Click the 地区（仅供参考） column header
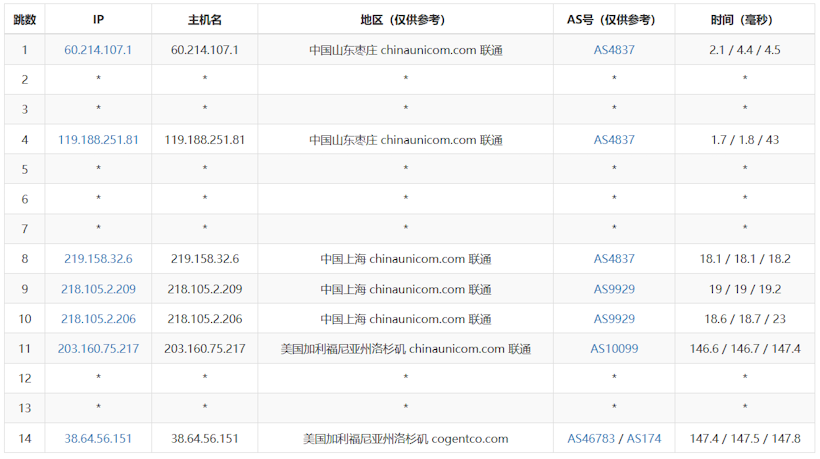 [405, 19]
